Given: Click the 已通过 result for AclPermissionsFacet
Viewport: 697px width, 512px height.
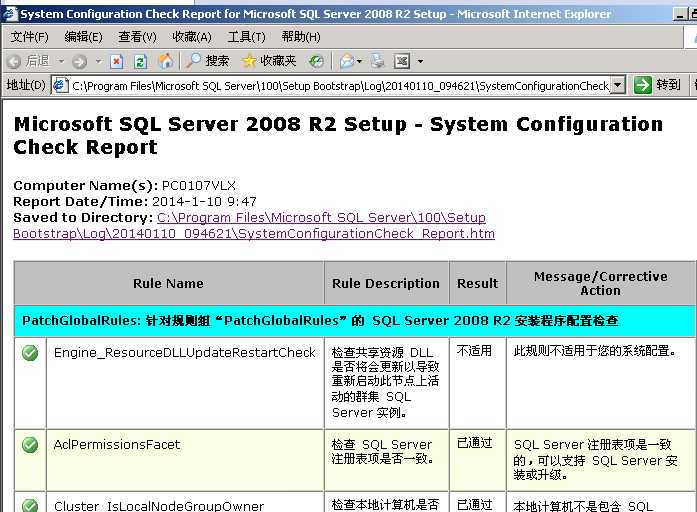Looking at the screenshot, I should tap(474, 443).
